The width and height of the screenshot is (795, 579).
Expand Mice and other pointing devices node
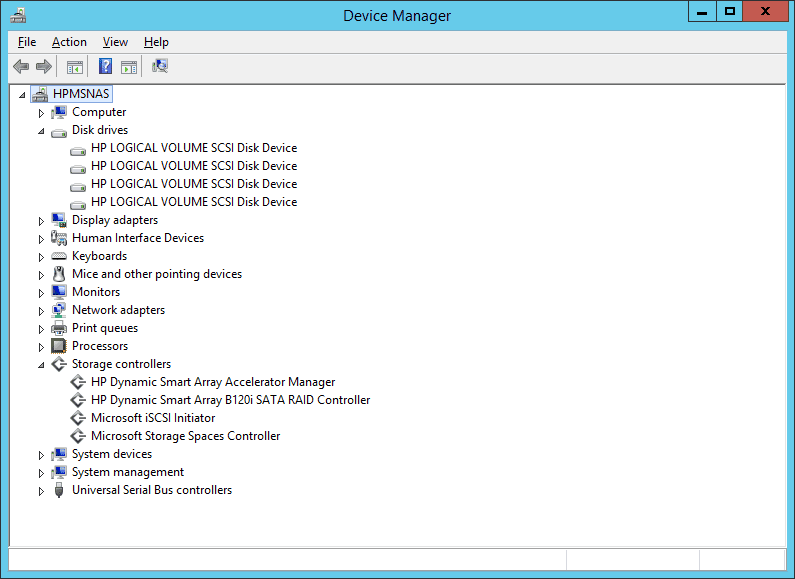pyautogui.click(x=41, y=275)
